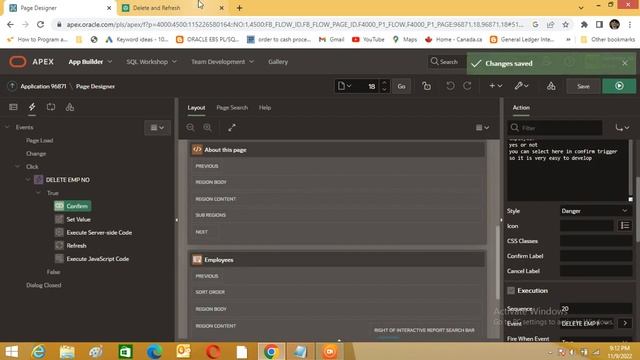Click the Confirm Label input field

(x=596, y=256)
